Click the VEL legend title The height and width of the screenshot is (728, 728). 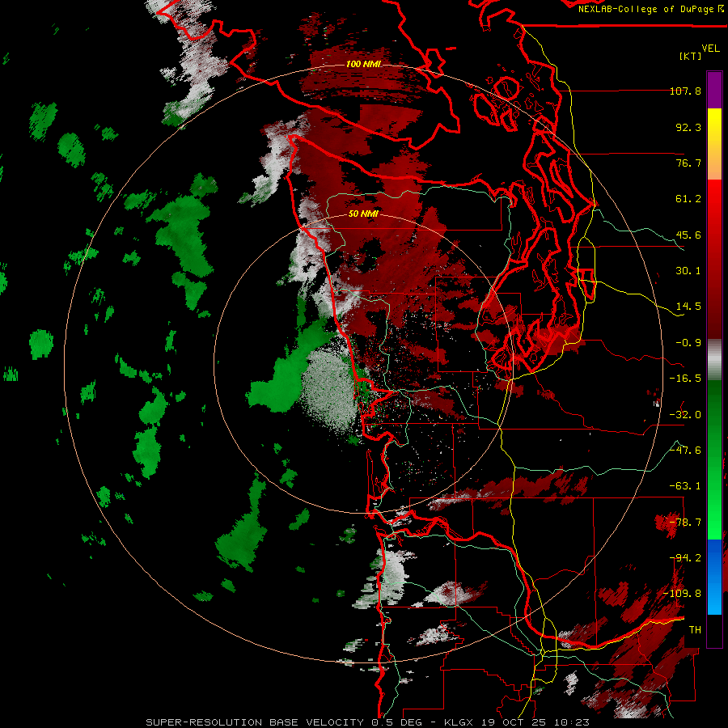click(x=710, y=49)
